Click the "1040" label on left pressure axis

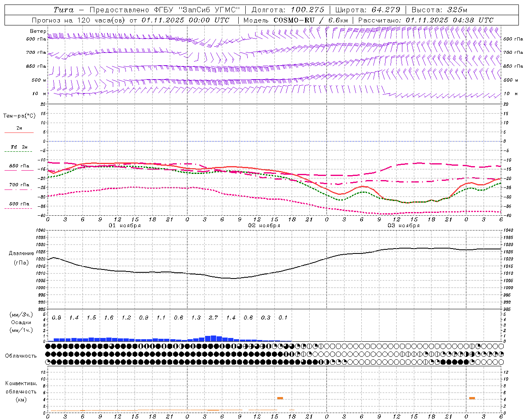(x=41, y=230)
